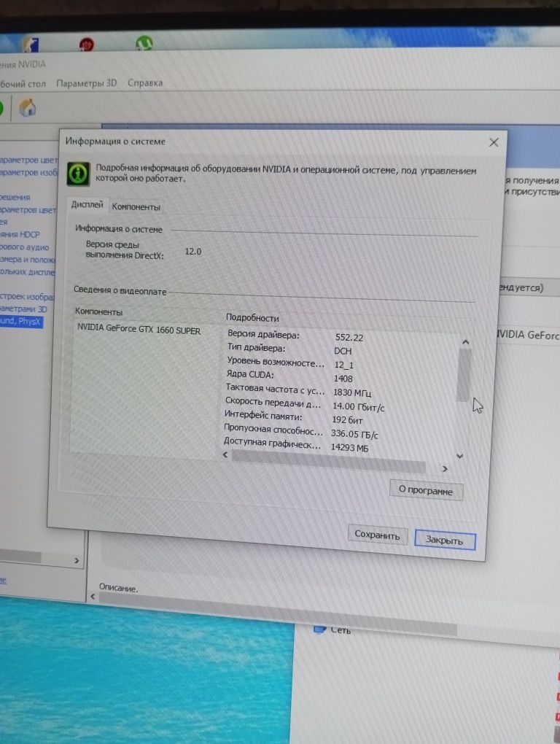The height and width of the screenshot is (744, 560).
Task: Select NVIDIA GeForce GTX 1660 SUPER component
Action: click(x=139, y=330)
